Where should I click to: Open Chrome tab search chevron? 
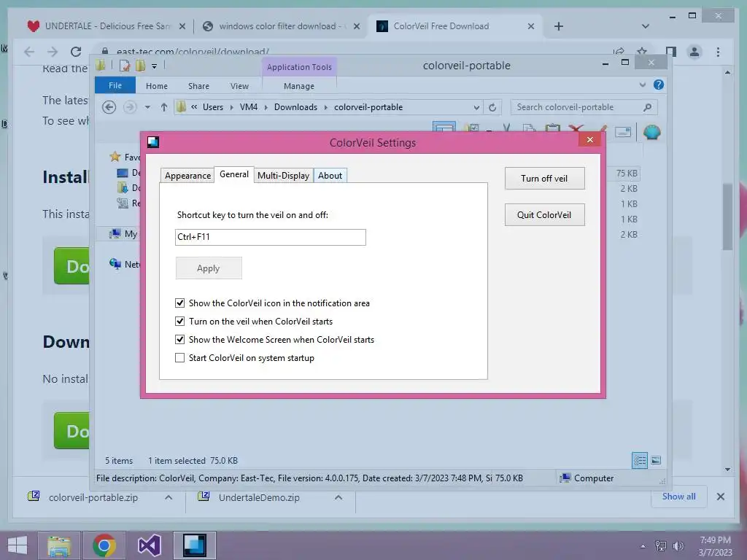(x=646, y=26)
